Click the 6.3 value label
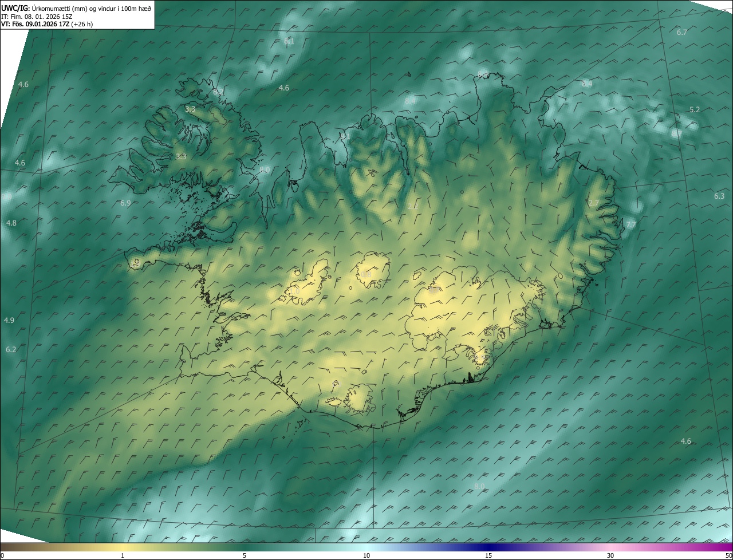 719,196
